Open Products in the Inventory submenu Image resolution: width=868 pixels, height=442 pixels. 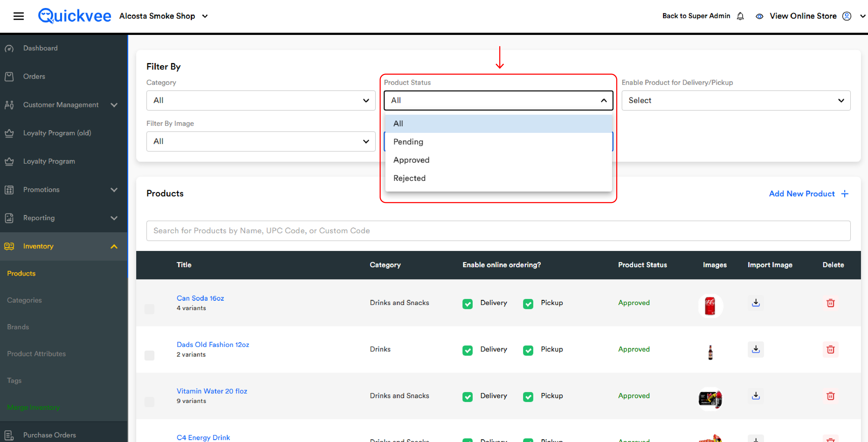(21, 273)
